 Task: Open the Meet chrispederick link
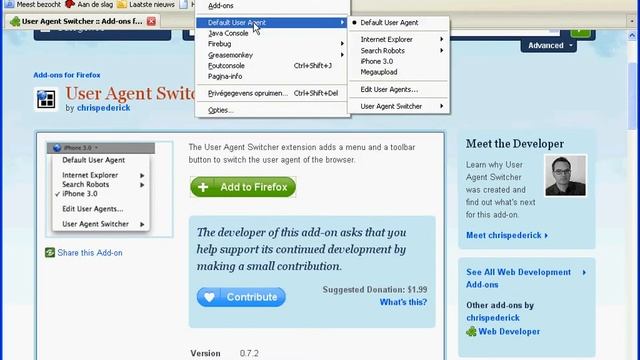click(x=507, y=236)
